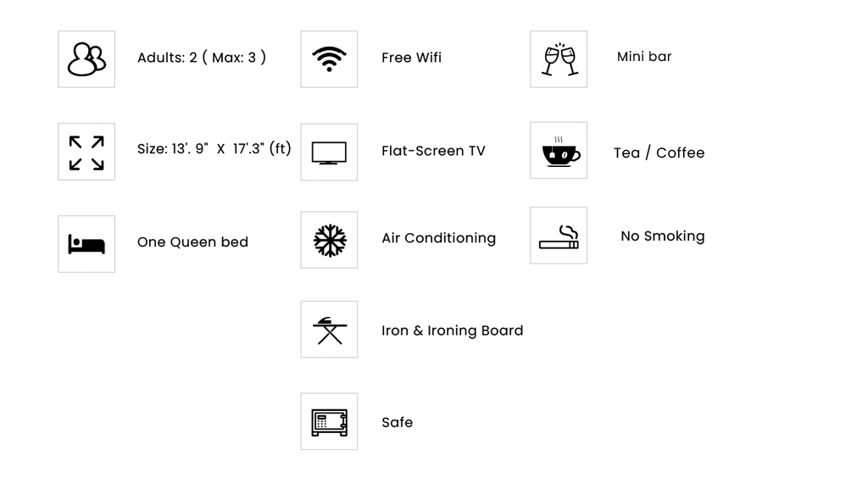Click the 'Air Conditioning' label

438,238
